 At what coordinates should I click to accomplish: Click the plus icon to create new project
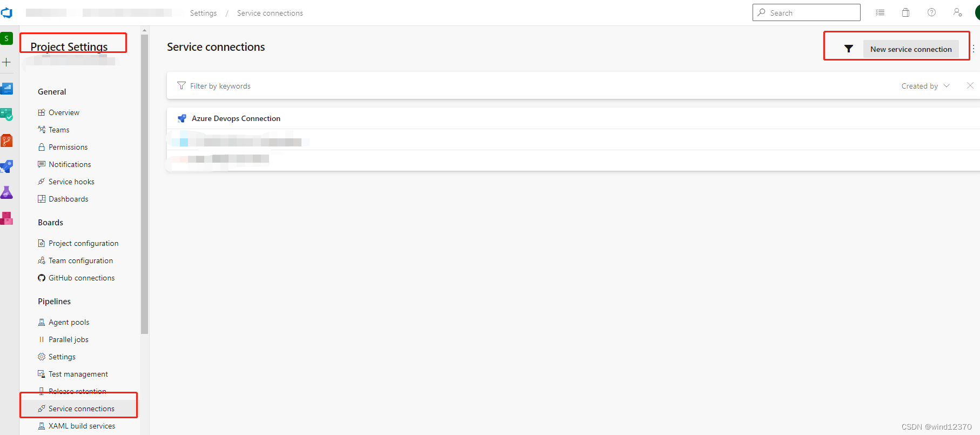pos(7,62)
